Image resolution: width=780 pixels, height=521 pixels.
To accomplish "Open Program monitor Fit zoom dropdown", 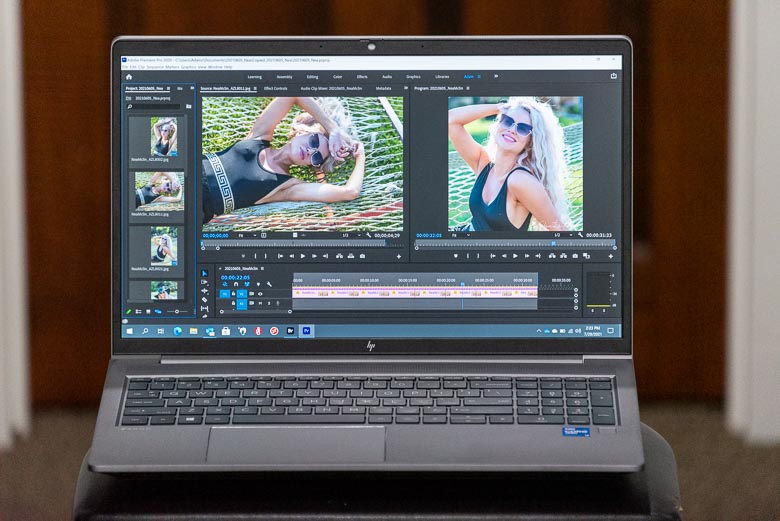I will (461, 235).
